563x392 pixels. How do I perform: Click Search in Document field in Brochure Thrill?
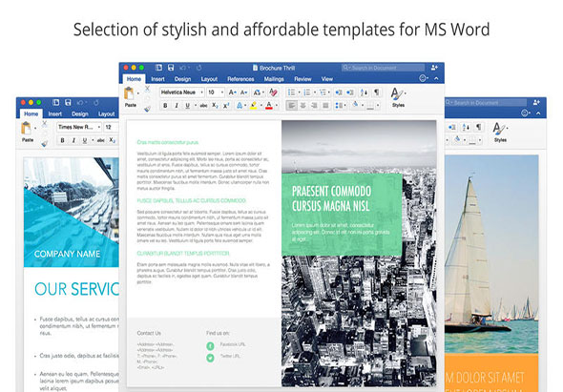pyautogui.click(x=383, y=68)
